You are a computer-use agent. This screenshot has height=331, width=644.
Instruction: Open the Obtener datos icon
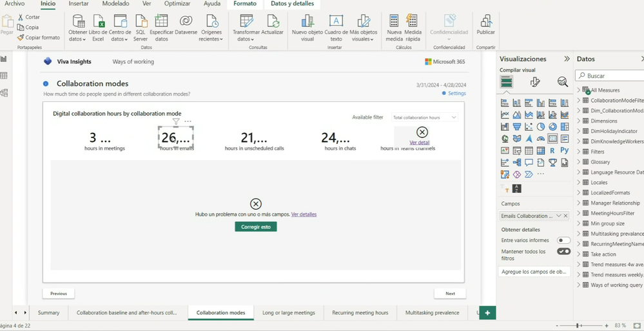point(77,21)
